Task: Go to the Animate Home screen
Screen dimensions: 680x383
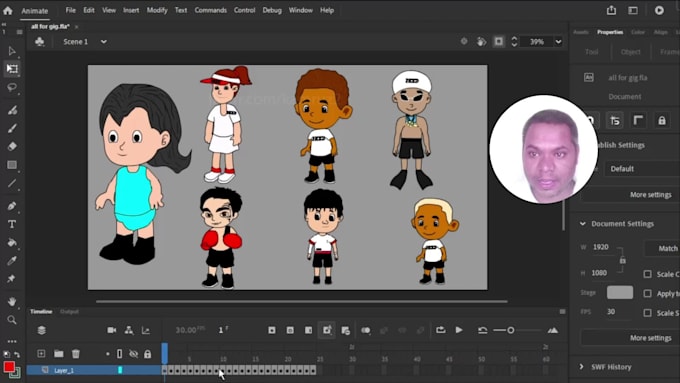Action: click(x=8, y=10)
